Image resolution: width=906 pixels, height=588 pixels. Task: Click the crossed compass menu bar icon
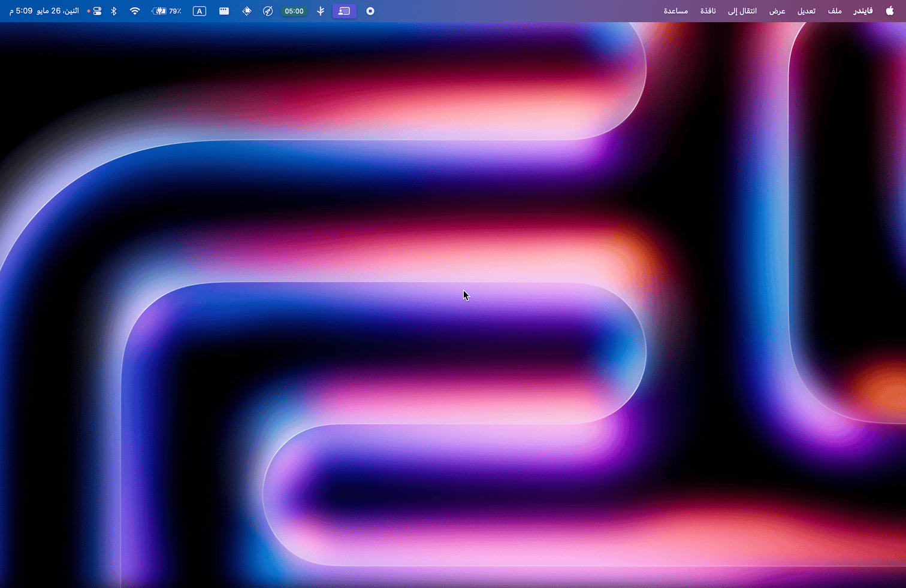[x=268, y=11]
